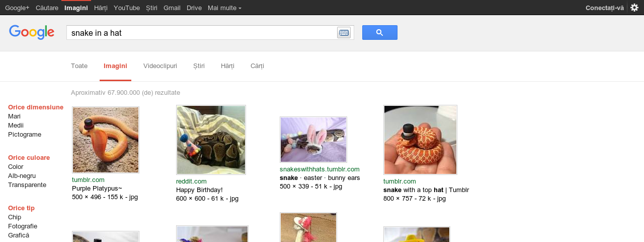Choose the Fotografie type filter

point(23,226)
